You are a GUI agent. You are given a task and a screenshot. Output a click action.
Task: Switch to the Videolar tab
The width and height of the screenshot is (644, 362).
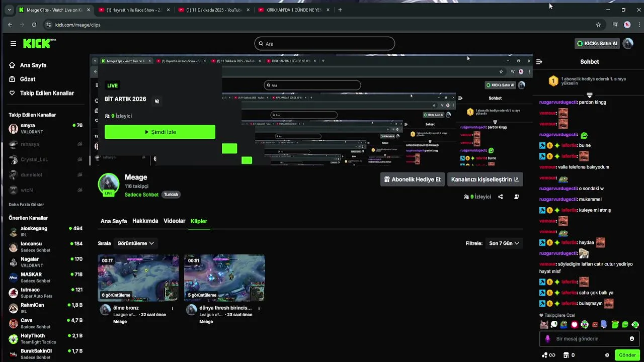pos(175,221)
